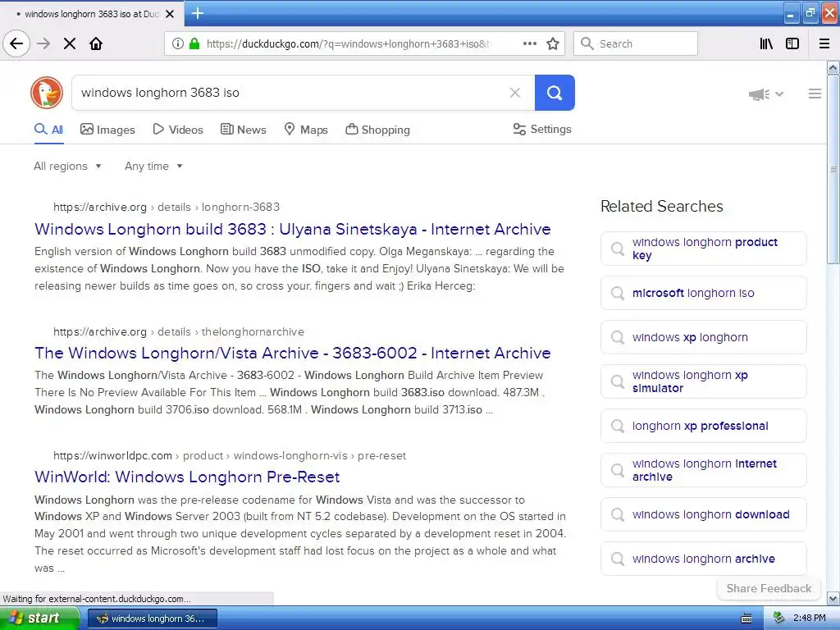
Task: Click the page vertical scrollbar thumb
Action: [833, 169]
